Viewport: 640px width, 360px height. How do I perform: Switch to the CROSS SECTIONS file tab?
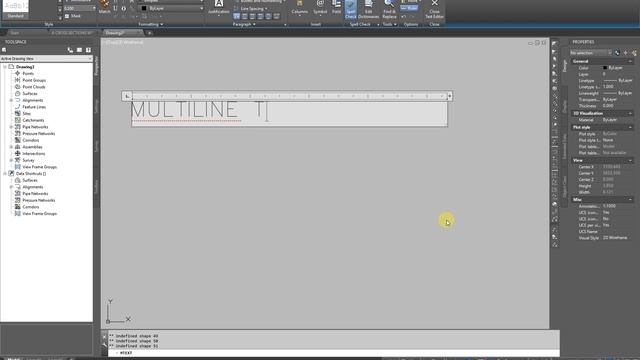(72, 33)
